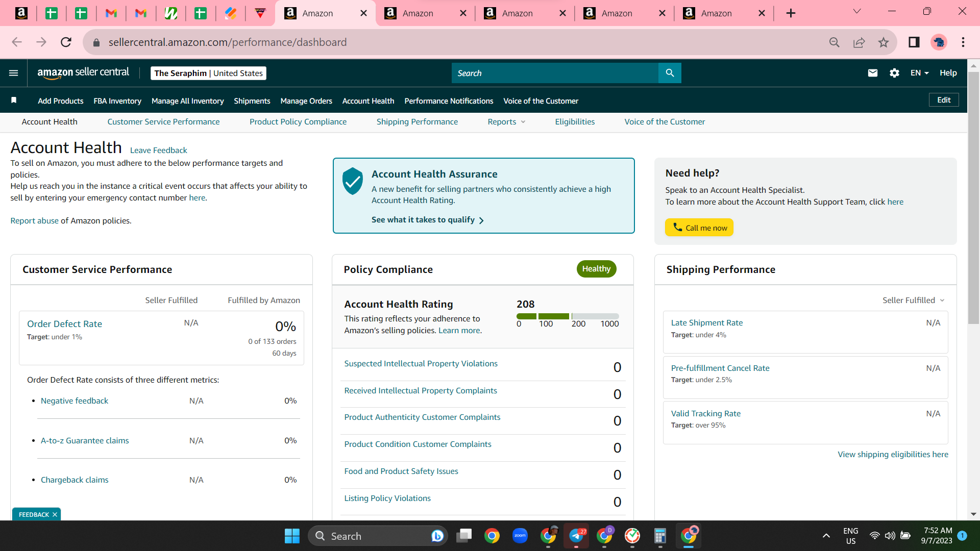
Task: Show hidden system tray icons
Action: pyautogui.click(x=826, y=536)
